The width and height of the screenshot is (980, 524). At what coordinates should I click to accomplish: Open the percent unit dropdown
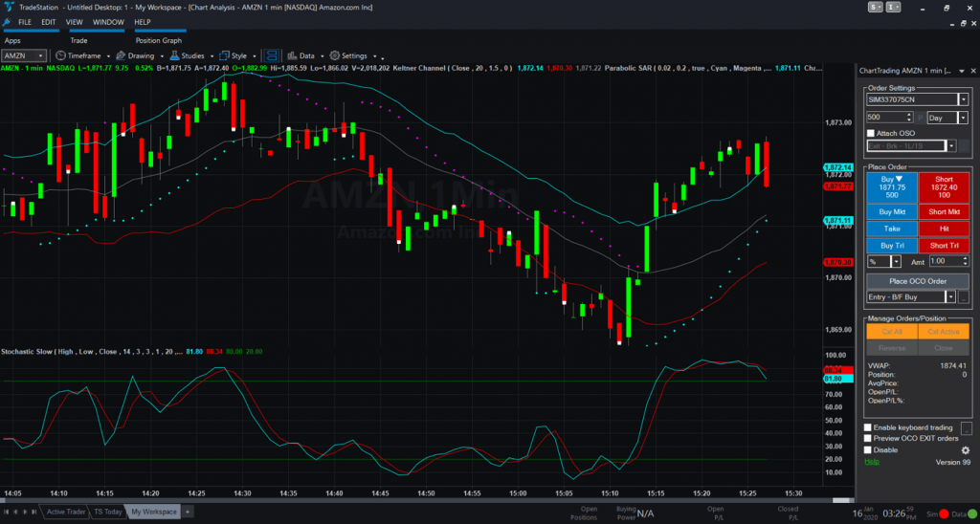(896, 261)
